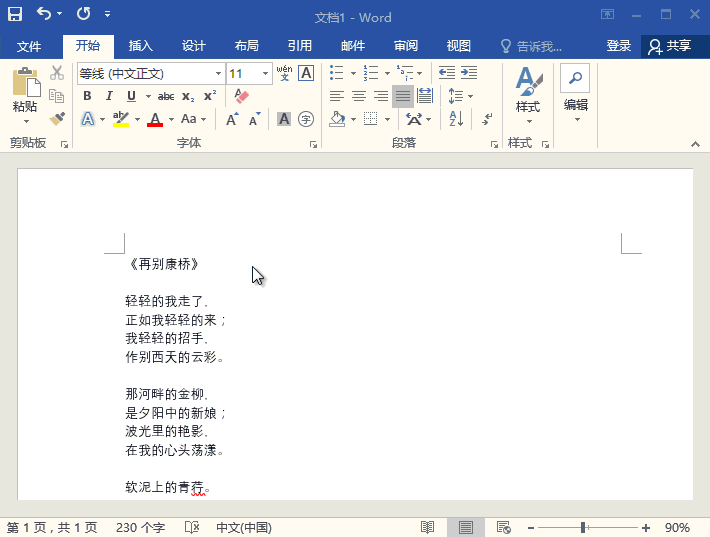Click the character border icon
Image resolution: width=710 pixels, height=537 pixels.
click(306, 73)
